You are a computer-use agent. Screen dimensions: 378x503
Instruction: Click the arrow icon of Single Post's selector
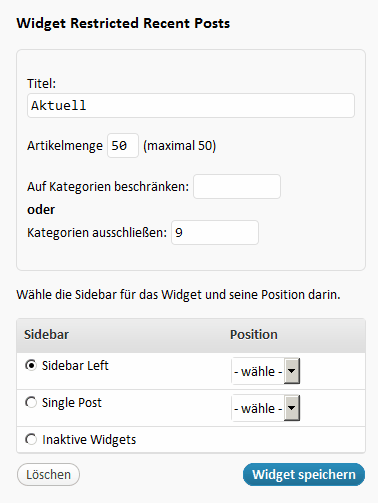pyautogui.click(x=292, y=408)
